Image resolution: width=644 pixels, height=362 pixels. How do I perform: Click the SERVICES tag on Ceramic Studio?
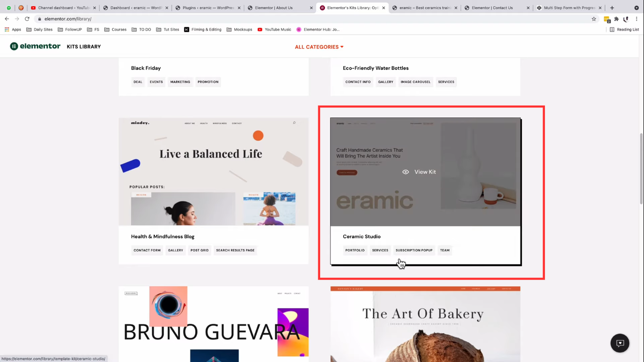[380, 250]
